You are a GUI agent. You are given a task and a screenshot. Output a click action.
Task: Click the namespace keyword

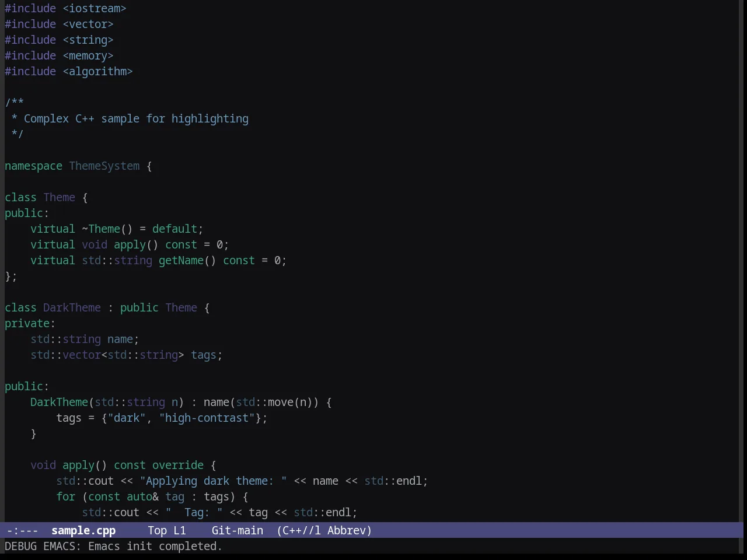coord(33,166)
